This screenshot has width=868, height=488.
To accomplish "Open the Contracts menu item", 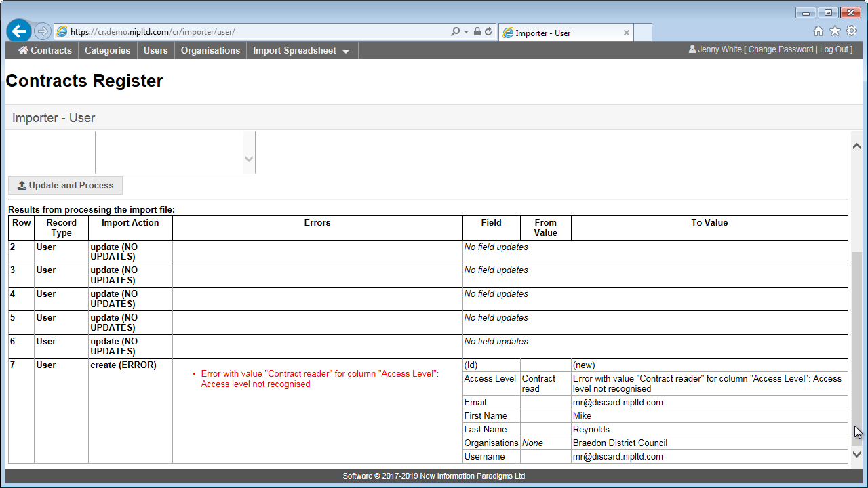I will point(45,51).
